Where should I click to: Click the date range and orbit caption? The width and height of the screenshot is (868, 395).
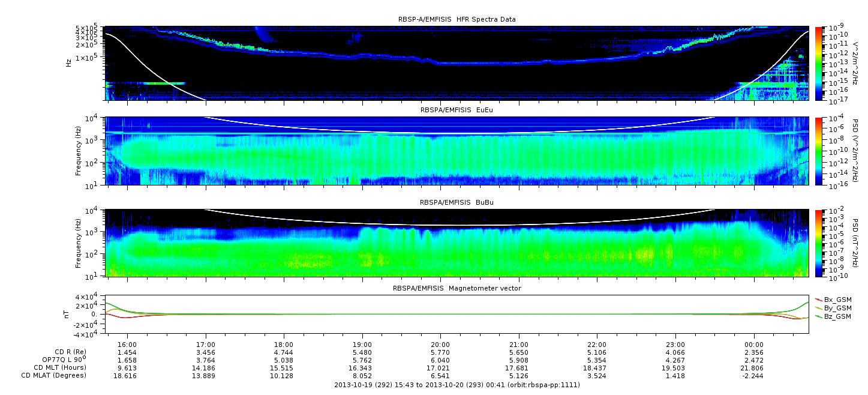[x=456, y=385]
